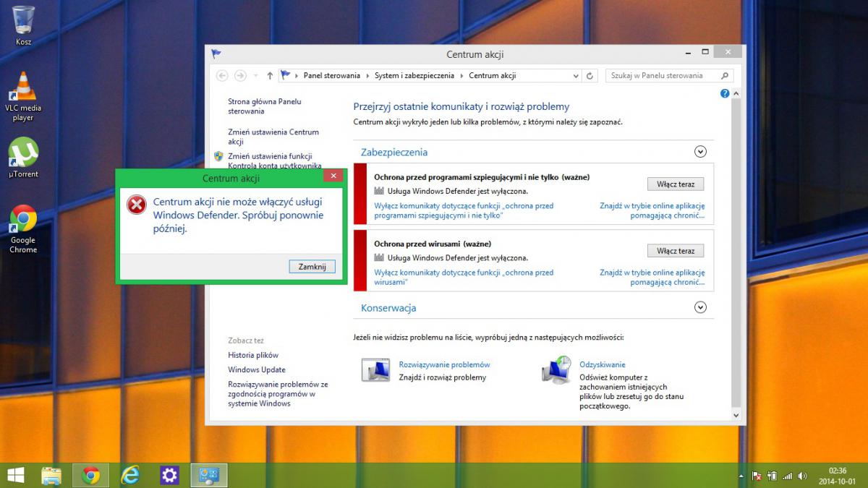Launch Internet Explorer from the taskbar
The width and height of the screenshot is (868, 488).
pyautogui.click(x=130, y=475)
